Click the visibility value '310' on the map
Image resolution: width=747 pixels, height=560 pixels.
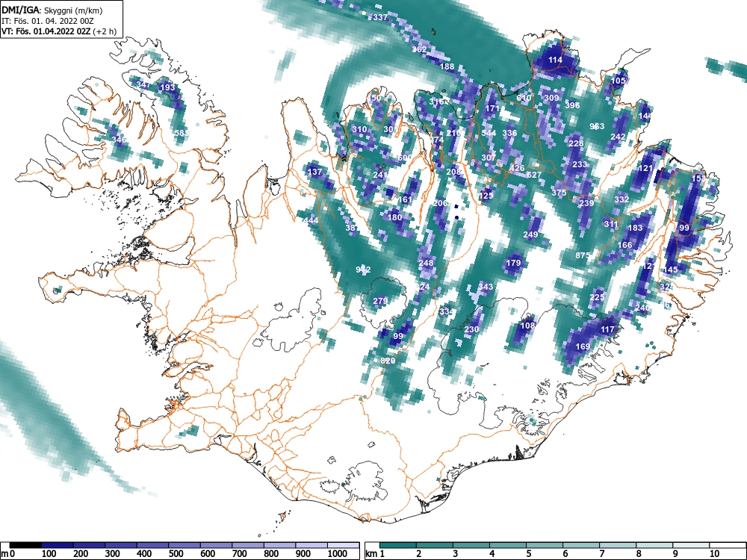[359, 129]
